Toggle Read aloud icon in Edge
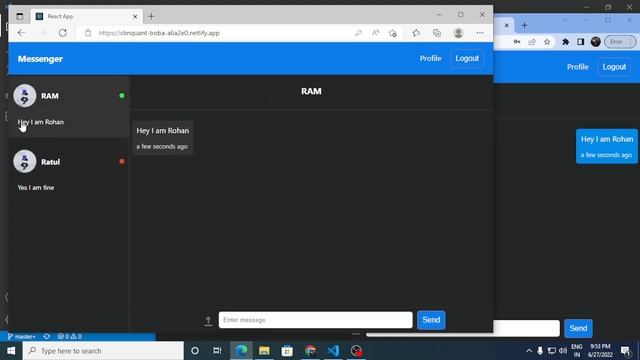The width and height of the screenshot is (640, 360). pyautogui.click(x=376, y=33)
